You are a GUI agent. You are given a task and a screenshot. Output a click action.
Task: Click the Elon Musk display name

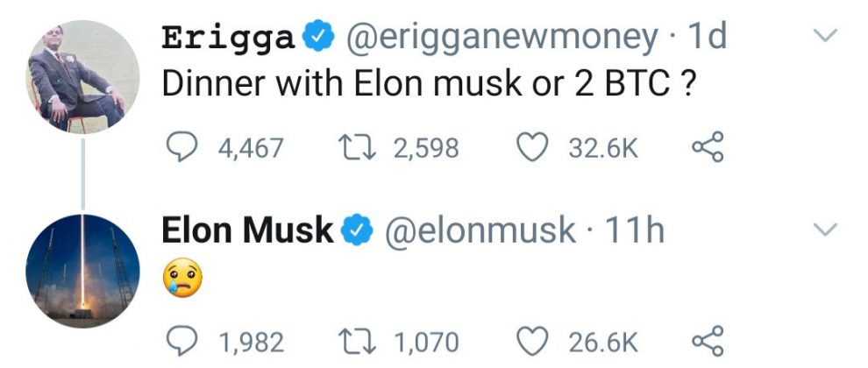pyautogui.click(x=248, y=230)
